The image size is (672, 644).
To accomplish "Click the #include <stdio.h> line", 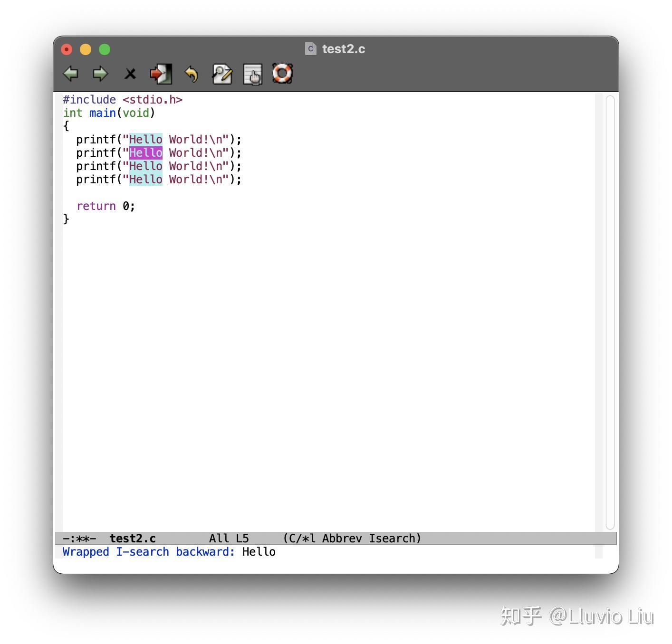I will pos(123,99).
